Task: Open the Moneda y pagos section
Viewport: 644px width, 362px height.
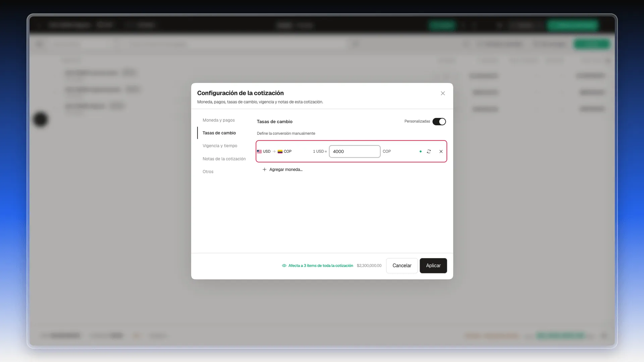Action: pyautogui.click(x=219, y=120)
